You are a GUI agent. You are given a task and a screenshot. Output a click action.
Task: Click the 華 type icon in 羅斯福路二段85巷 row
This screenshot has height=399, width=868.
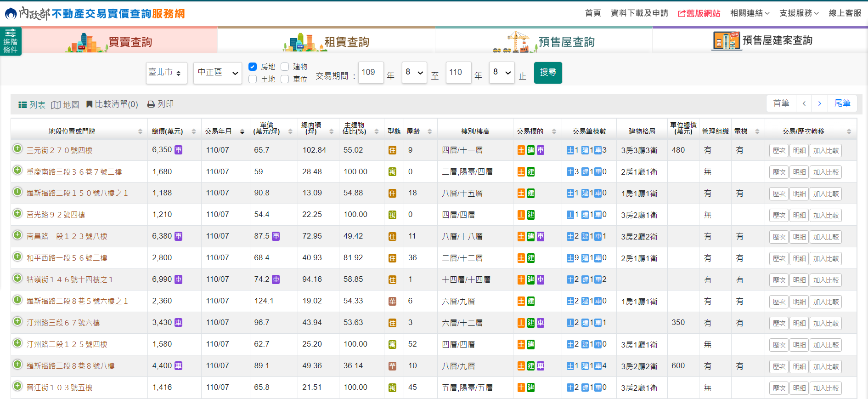pos(392,302)
